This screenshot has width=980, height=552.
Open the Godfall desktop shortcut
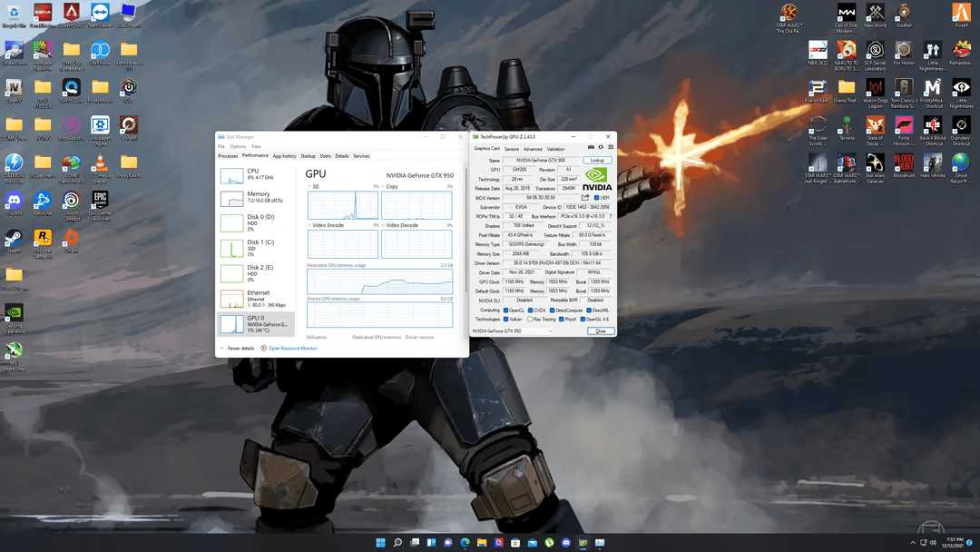[x=904, y=15]
